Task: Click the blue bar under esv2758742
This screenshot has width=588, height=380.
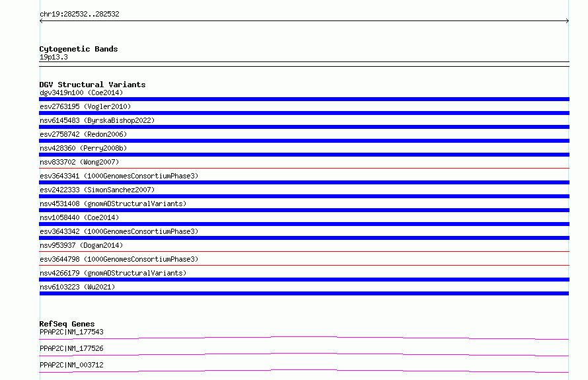Action: tap(304, 141)
